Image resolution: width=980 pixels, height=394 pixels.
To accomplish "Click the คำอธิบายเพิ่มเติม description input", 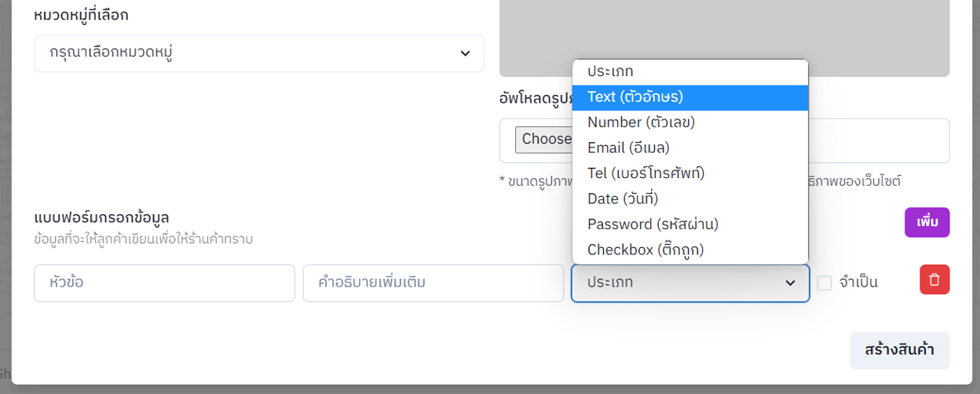I will [x=433, y=283].
